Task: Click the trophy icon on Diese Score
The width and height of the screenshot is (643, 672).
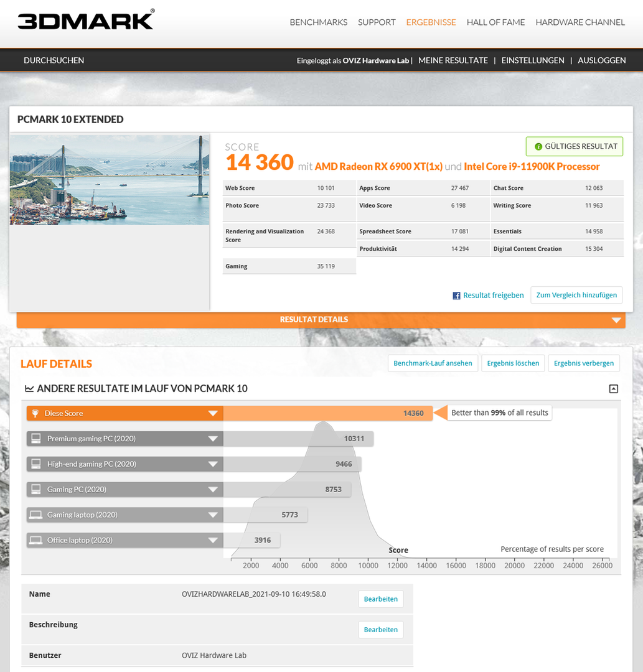Action: [x=35, y=413]
